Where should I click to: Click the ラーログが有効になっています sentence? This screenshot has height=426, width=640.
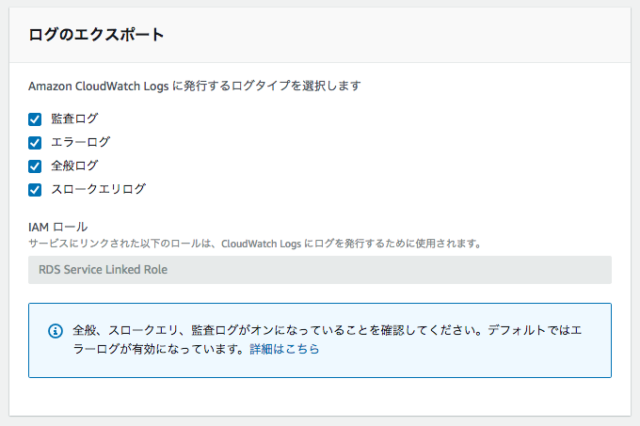[159, 349]
